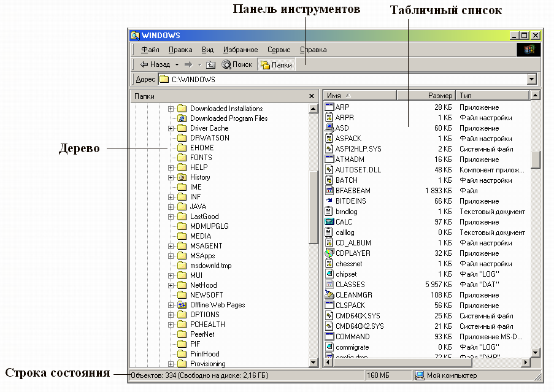Close the Папки folders pane

click(x=312, y=96)
